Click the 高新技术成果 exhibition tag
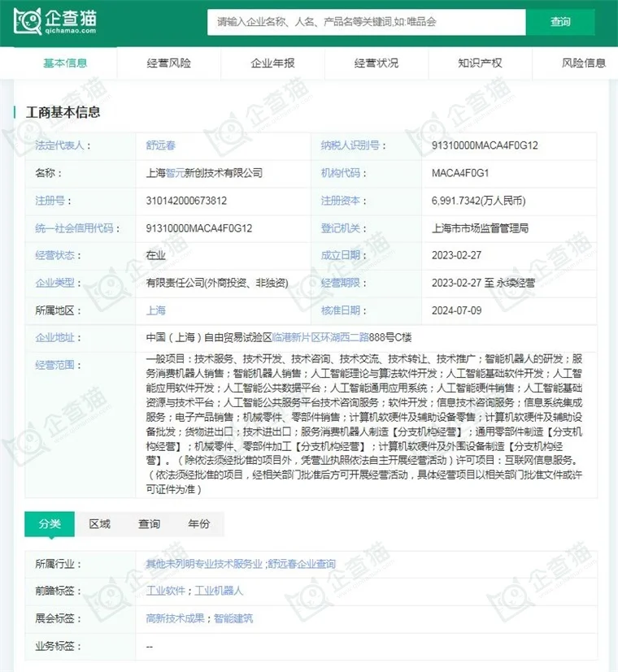Viewport: 618px width, 672px height. point(175,618)
